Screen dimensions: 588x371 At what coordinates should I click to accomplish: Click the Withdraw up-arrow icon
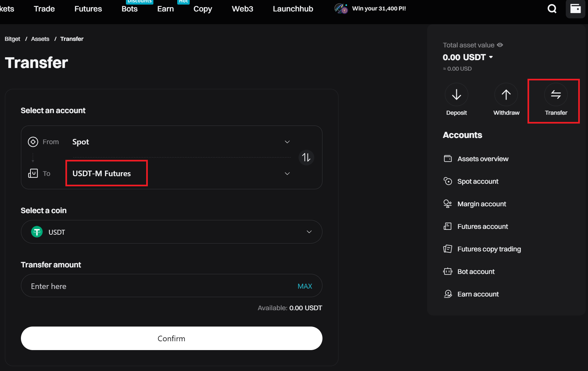point(506,95)
